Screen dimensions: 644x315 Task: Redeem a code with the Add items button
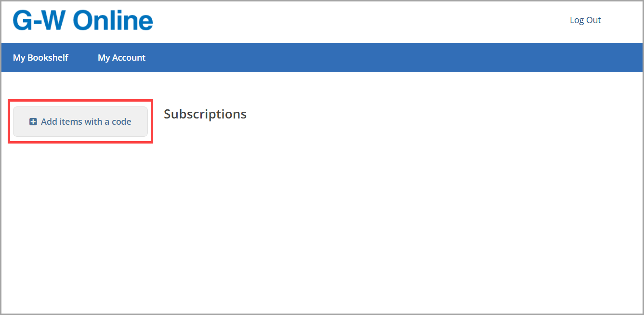[80, 122]
